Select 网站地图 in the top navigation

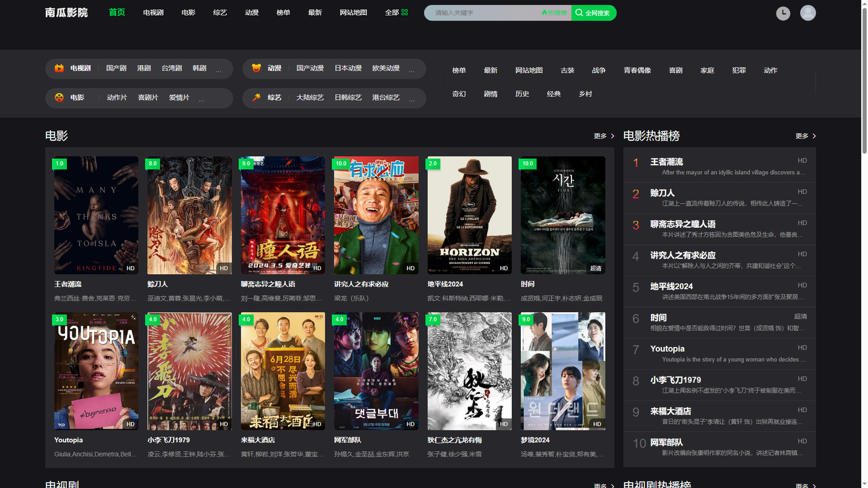tap(353, 13)
